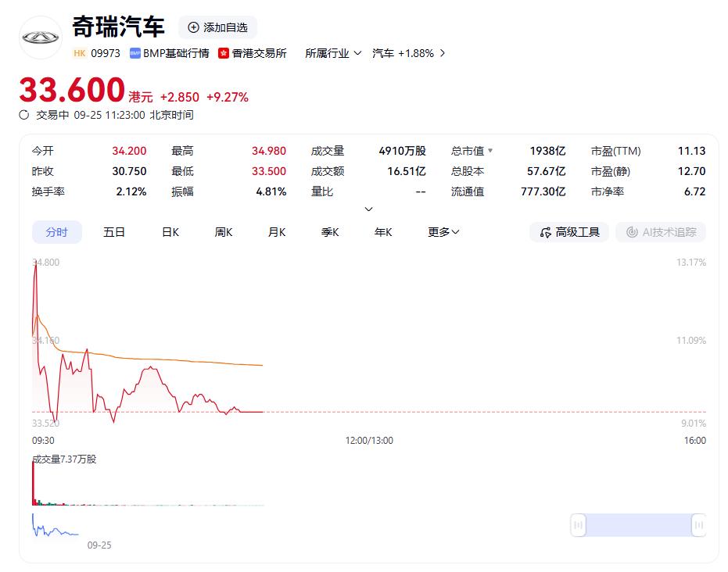Click the mini overview chart thumbnail
Screen dimensions: 728x572
tap(56, 526)
